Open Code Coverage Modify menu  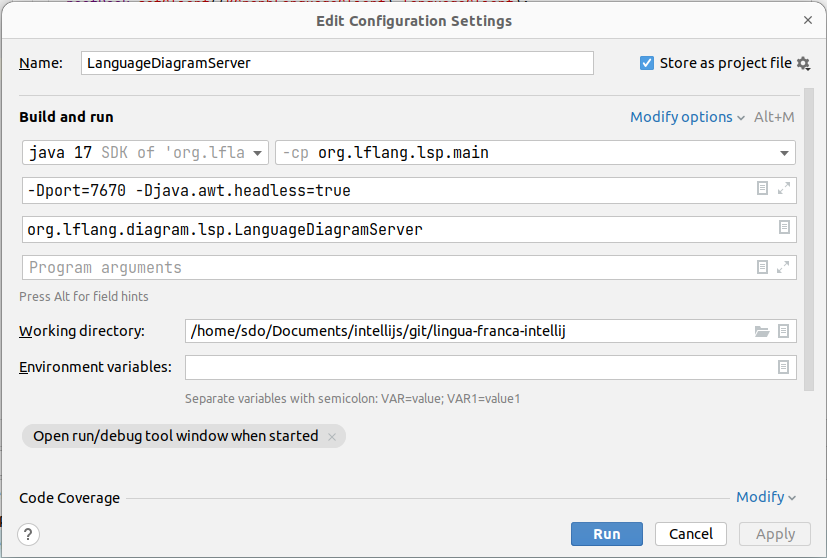(x=765, y=497)
